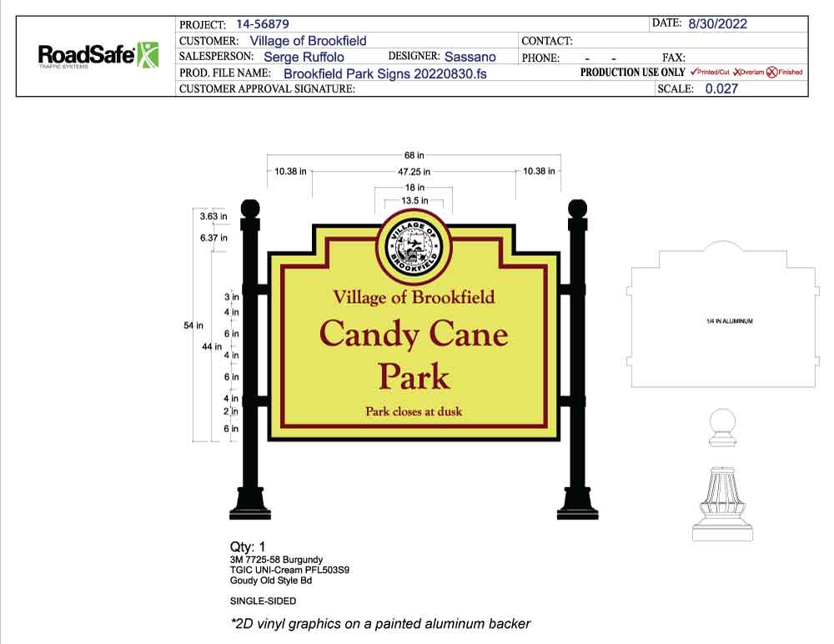Click the Village of Brookfield seal emblem

pyautogui.click(x=414, y=245)
